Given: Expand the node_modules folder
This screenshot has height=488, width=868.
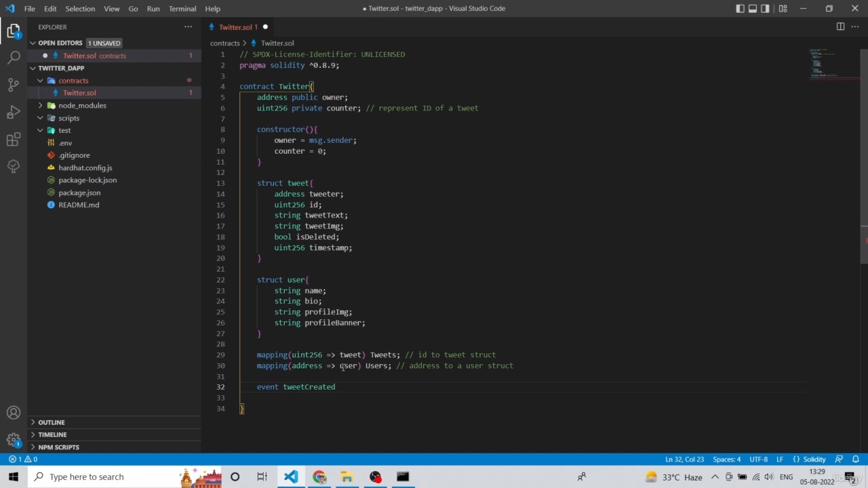Looking at the screenshot, I should [x=82, y=105].
